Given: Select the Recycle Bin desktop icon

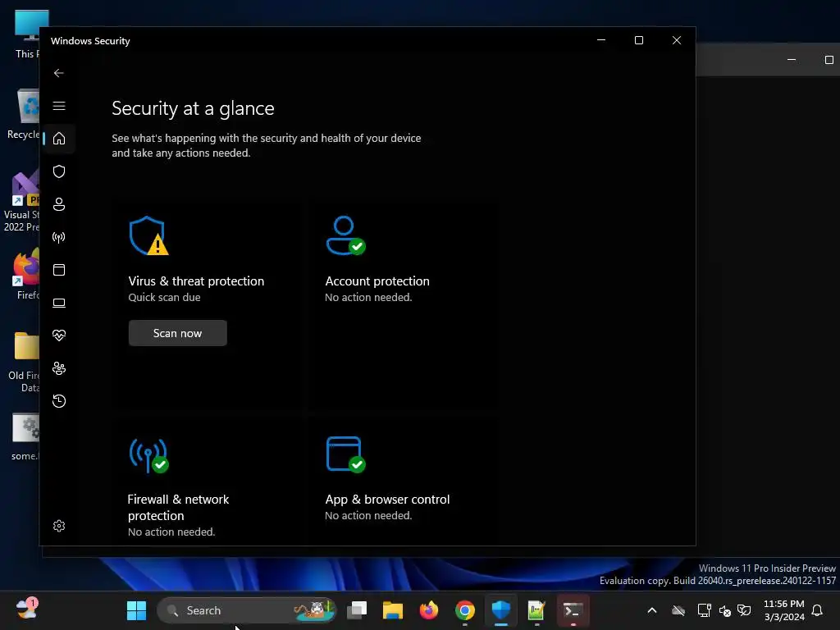Looking at the screenshot, I should click(x=24, y=114).
